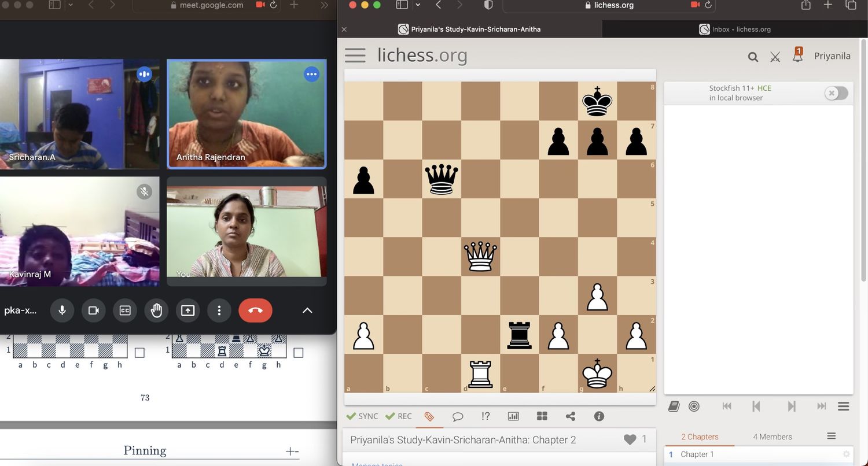Open the multiboard grid view icon
Viewport: 868px width, 466px height.
click(542, 416)
